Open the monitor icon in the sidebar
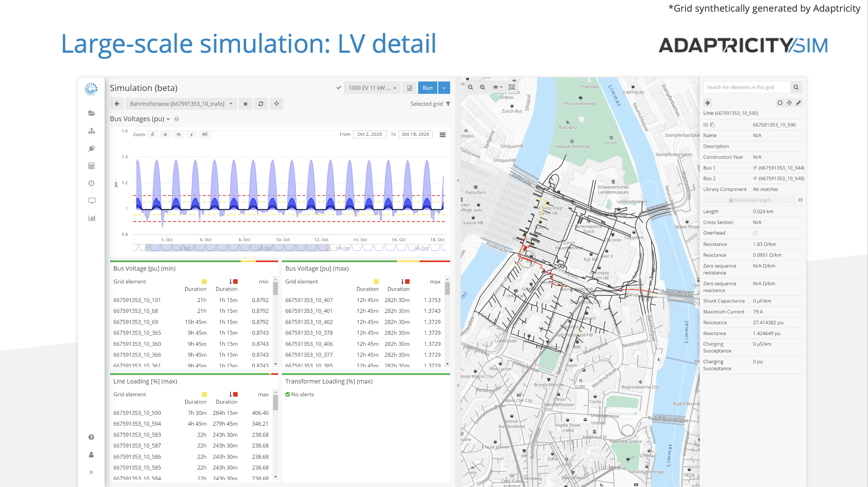The width and height of the screenshot is (868, 487). [x=91, y=200]
